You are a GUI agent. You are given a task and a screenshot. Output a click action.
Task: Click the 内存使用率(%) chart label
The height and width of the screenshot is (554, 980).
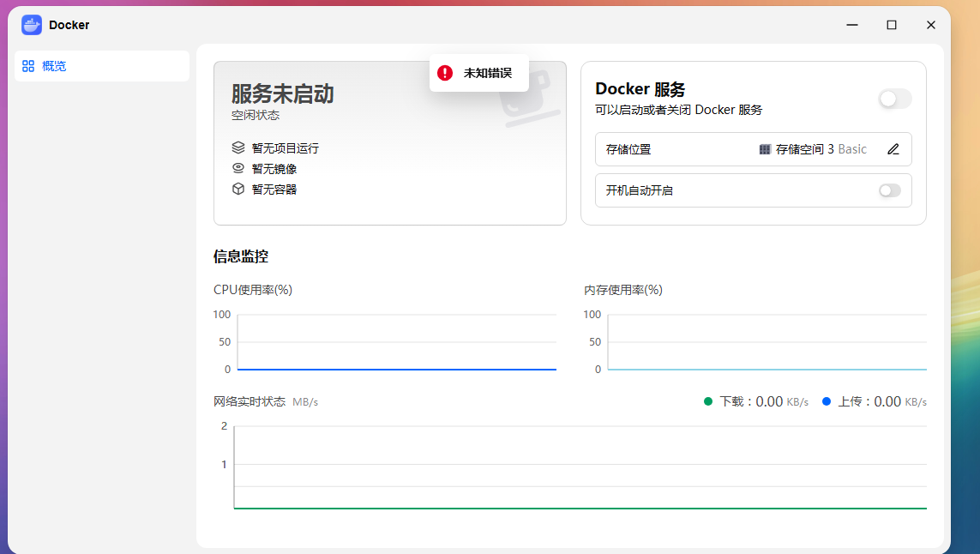coord(623,290)
